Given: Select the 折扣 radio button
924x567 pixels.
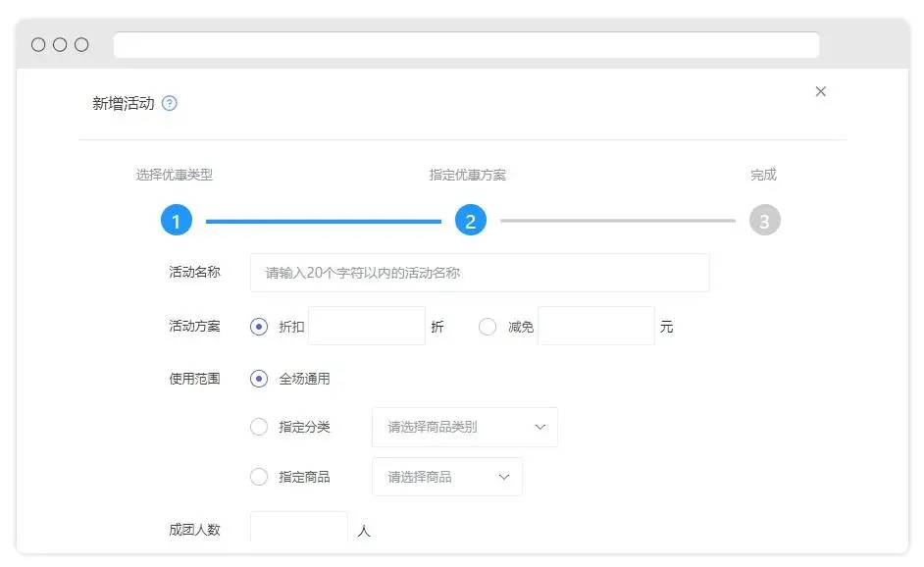Looking at the screenshot, I should [259, 327].
